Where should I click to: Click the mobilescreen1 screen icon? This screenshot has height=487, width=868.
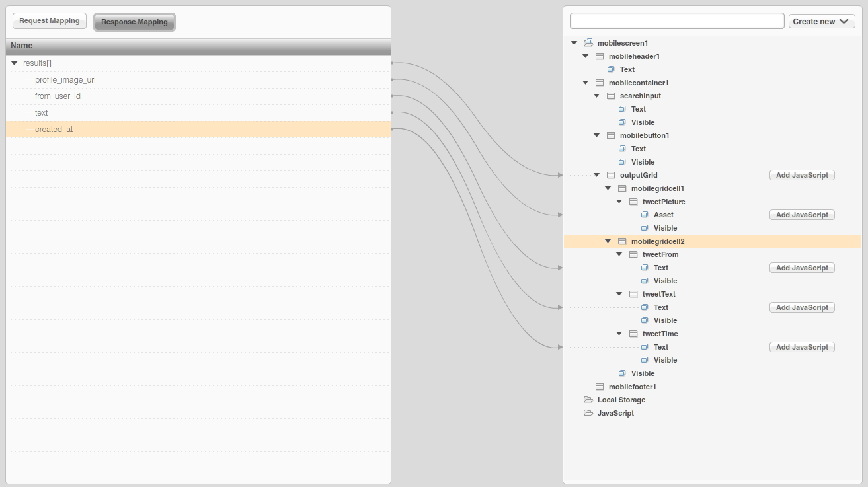point(588,43)
